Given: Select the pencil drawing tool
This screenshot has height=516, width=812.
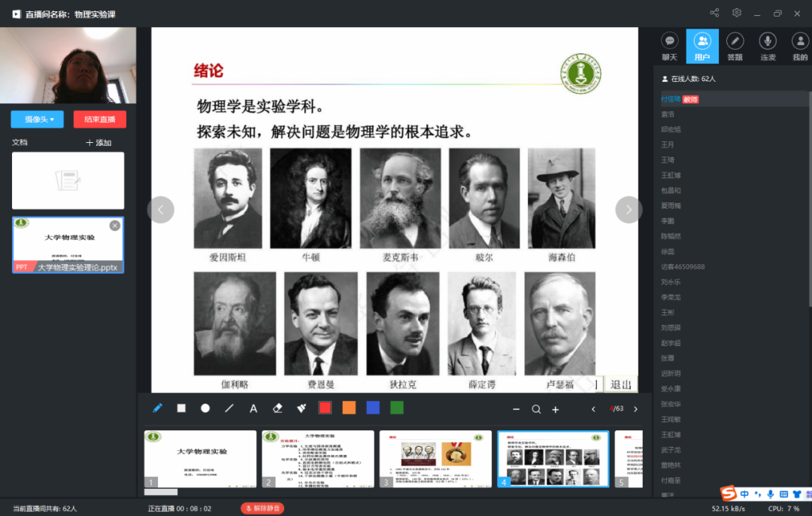Looking at the screenshot, I should (157, 408).
